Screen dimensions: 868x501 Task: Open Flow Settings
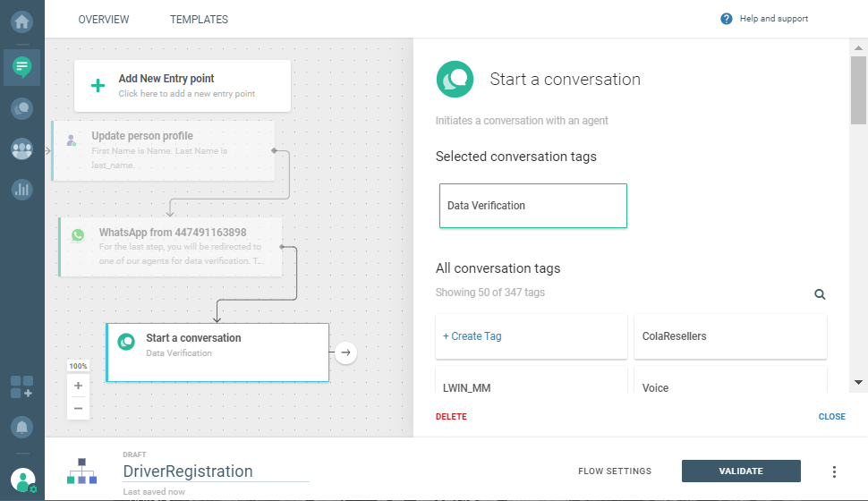coord(615,471)
